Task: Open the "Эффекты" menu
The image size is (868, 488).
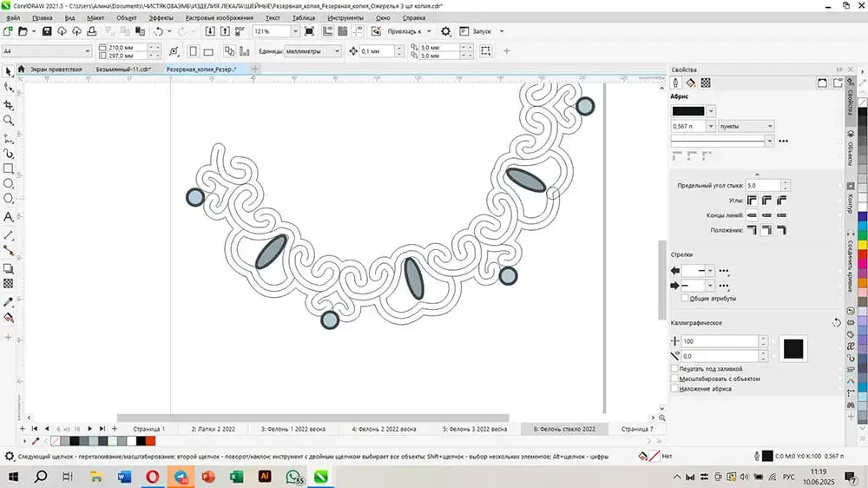Action: [x=161, y=17]
